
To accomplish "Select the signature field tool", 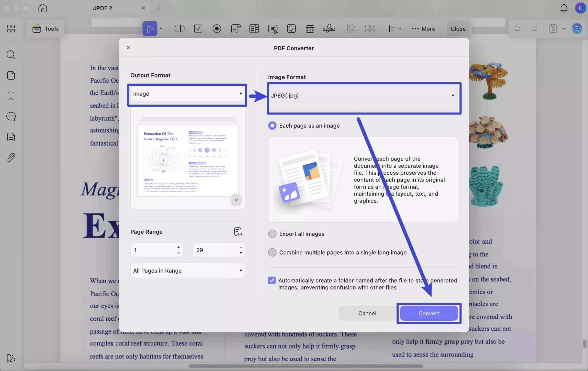I will [x=329, y=29].
